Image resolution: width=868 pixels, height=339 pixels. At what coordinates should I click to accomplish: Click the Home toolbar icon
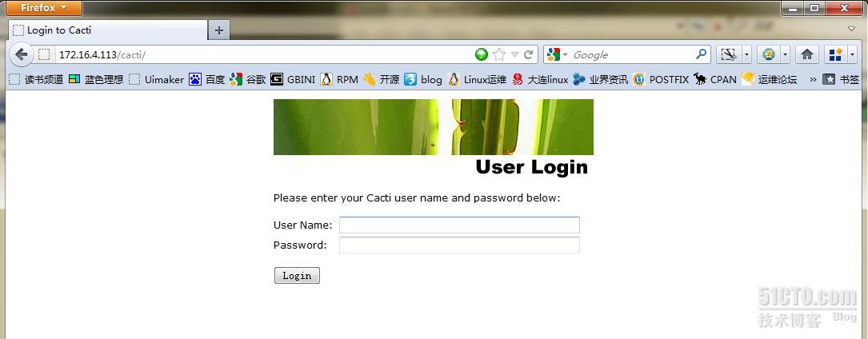(806, 54)
